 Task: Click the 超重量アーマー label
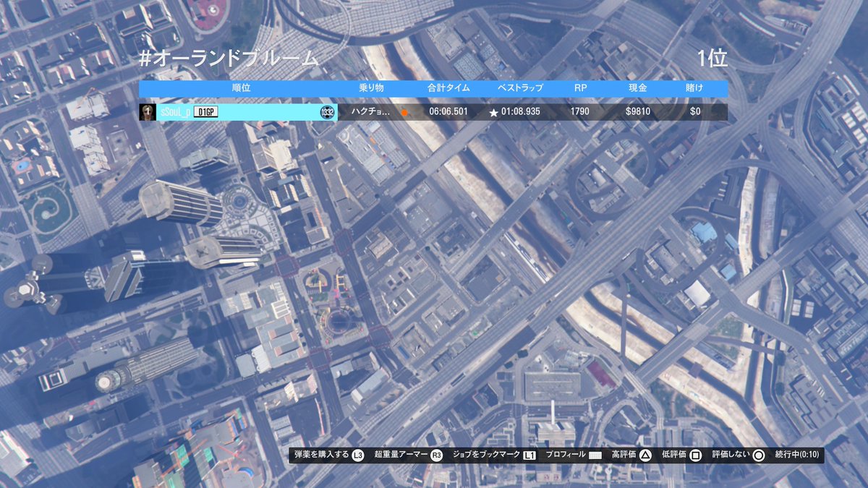coord(401,455)
